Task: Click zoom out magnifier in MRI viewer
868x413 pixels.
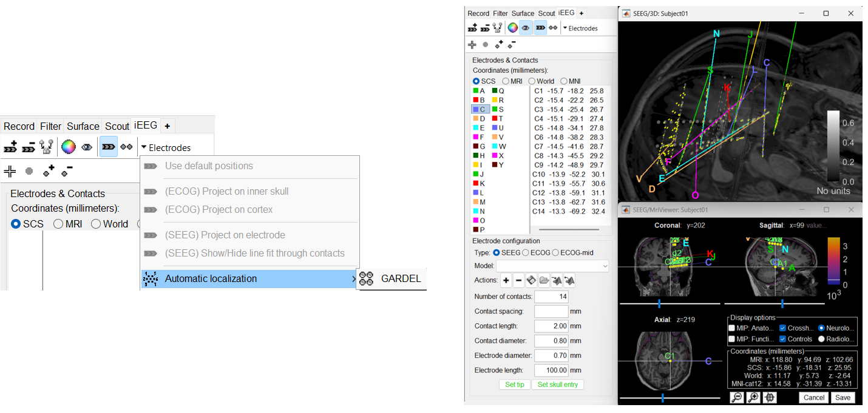Action: tap(736, 397)
